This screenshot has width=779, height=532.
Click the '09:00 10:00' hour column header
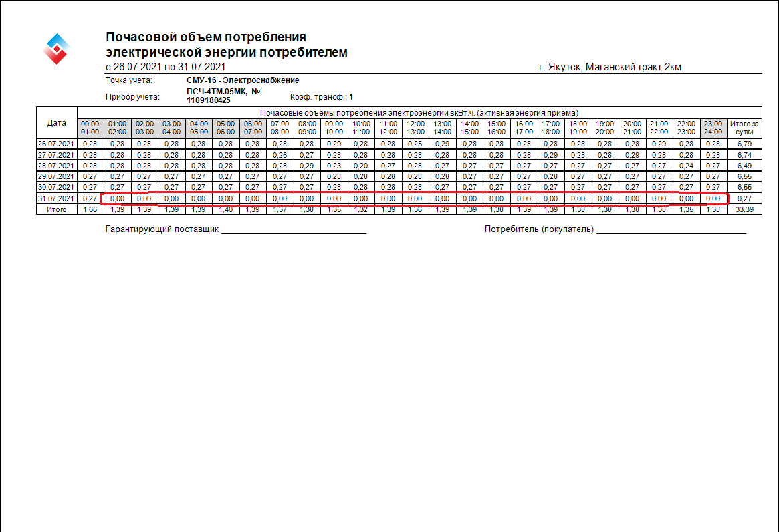pos(334,128)
